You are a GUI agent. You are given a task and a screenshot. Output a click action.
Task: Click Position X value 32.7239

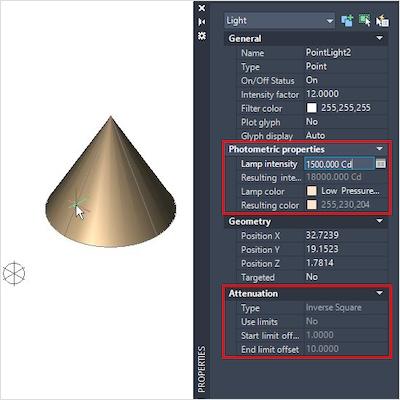coord(322,235)
